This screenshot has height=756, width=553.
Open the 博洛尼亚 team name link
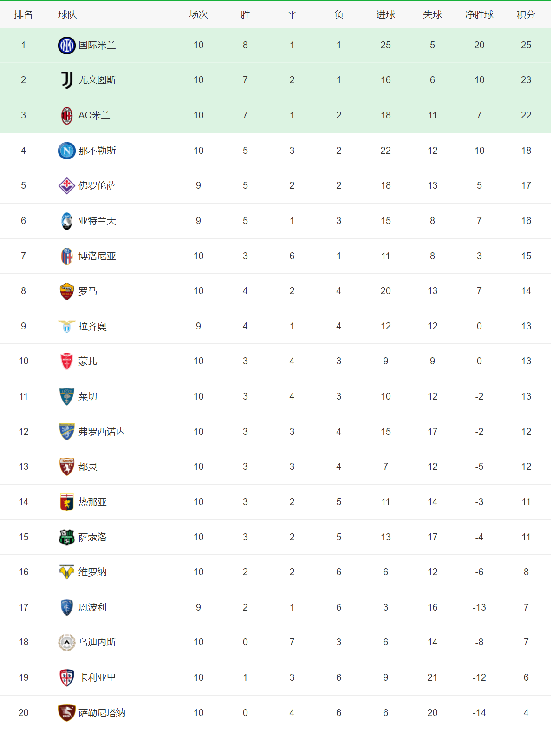point(97,256)
